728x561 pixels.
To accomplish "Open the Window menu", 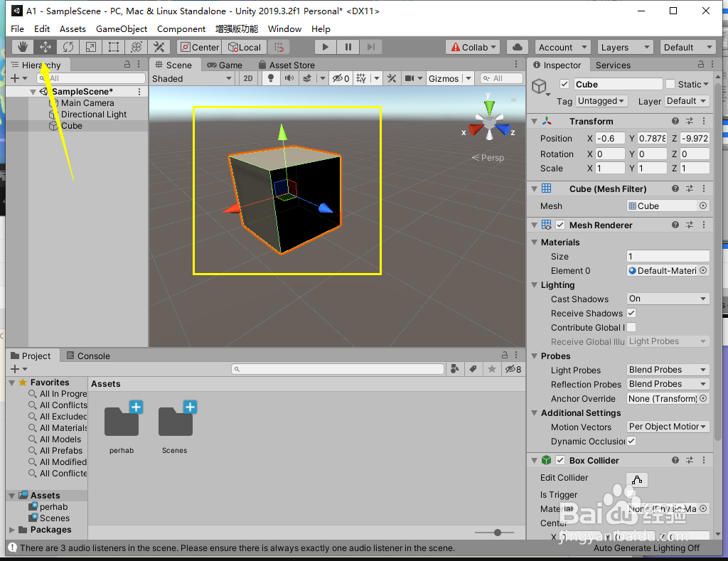I will pos(284,28).
